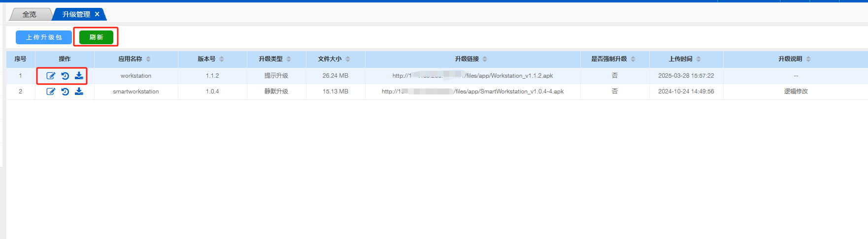Click the 上传升级包 button

(x=44, y=37)
